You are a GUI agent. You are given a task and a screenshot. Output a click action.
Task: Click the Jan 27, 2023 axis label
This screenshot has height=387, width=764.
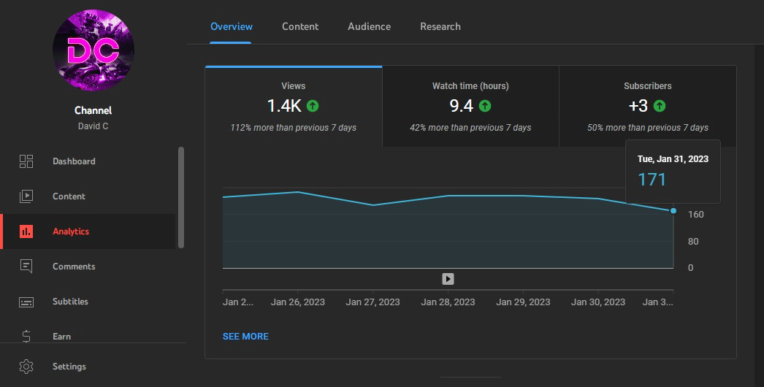[373, 302]
